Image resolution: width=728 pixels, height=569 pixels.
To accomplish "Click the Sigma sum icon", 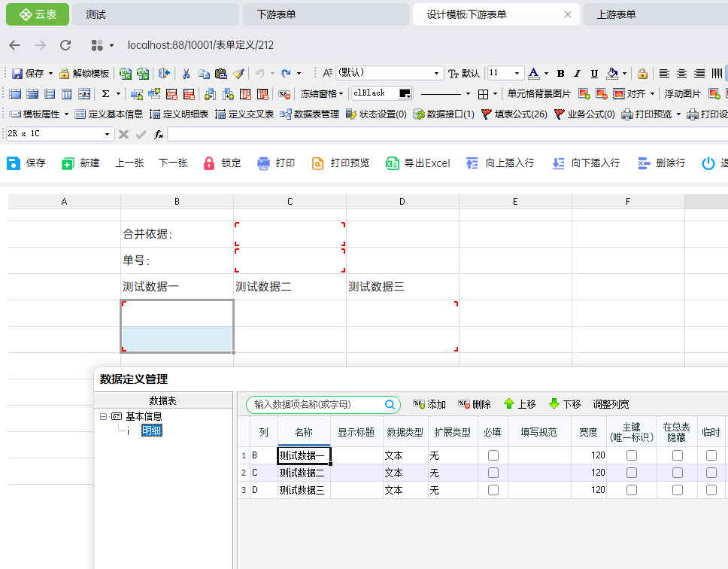I will click(x=106, y=94).
